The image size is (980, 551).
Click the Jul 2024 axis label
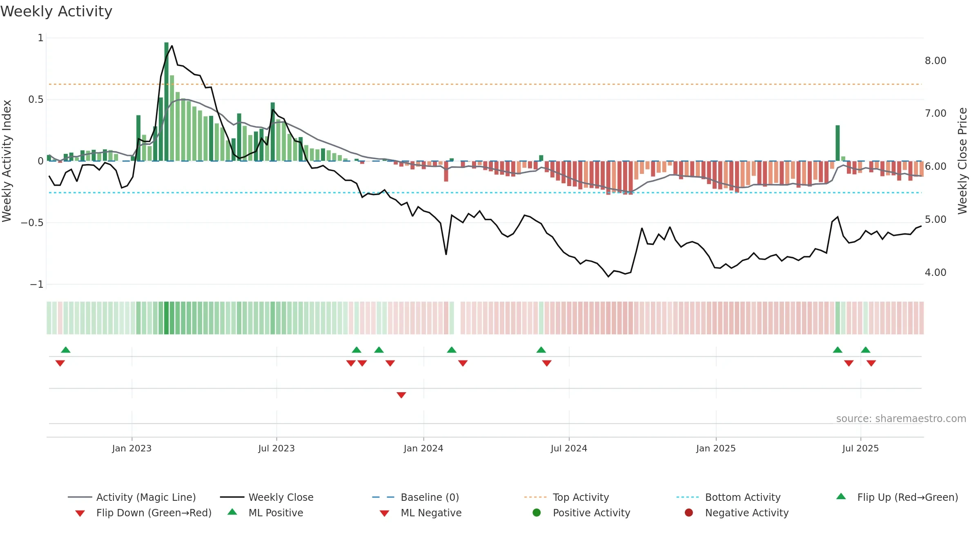[569, 448]
